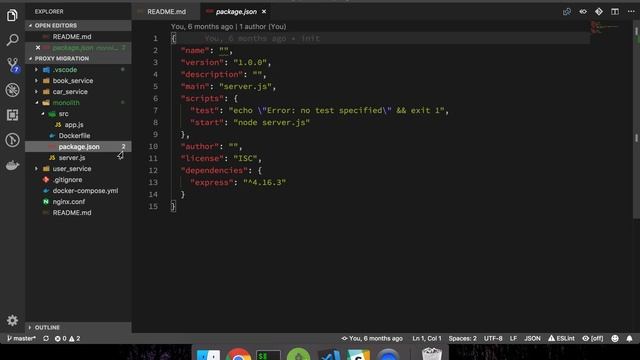This screenshot has width=640, height=360.
Task: Open the Extensions view icon
Action: [12, 115]
